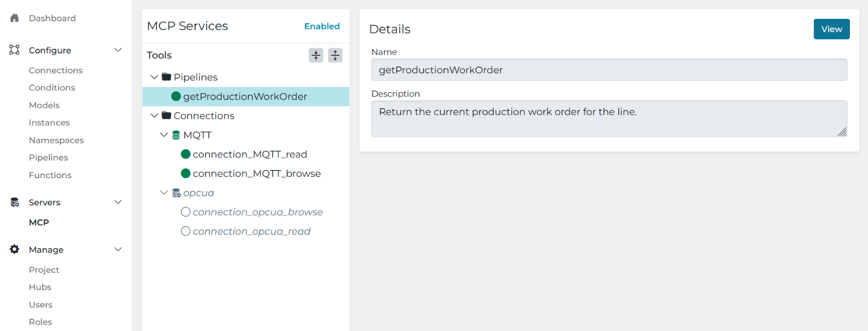Collapse the Pipelines folder in Tools tree
The width and height of the screenshot is (868, 331).
[154, 77]
